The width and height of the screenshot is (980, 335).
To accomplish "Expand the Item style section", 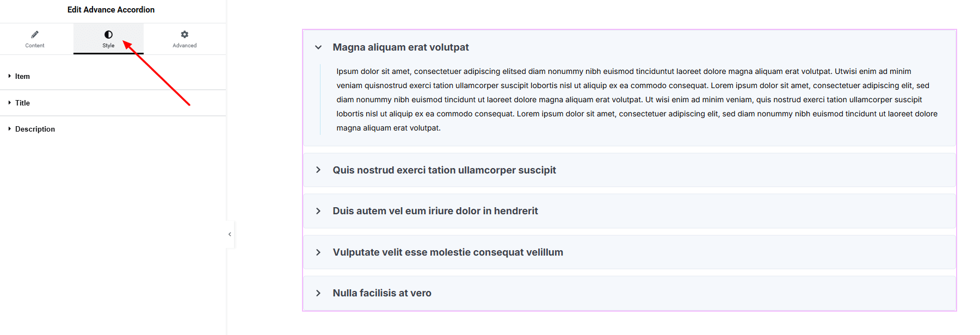I will pos(22,77).
